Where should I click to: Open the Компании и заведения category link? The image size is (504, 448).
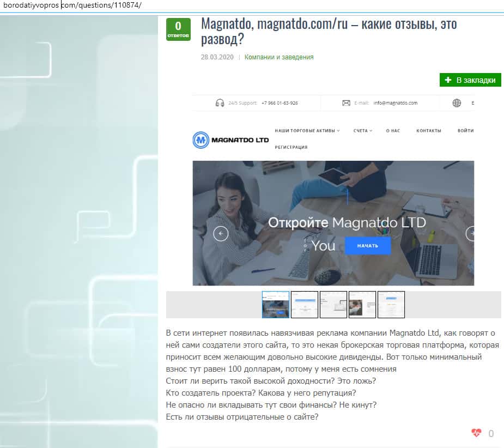tap(278, 57)
